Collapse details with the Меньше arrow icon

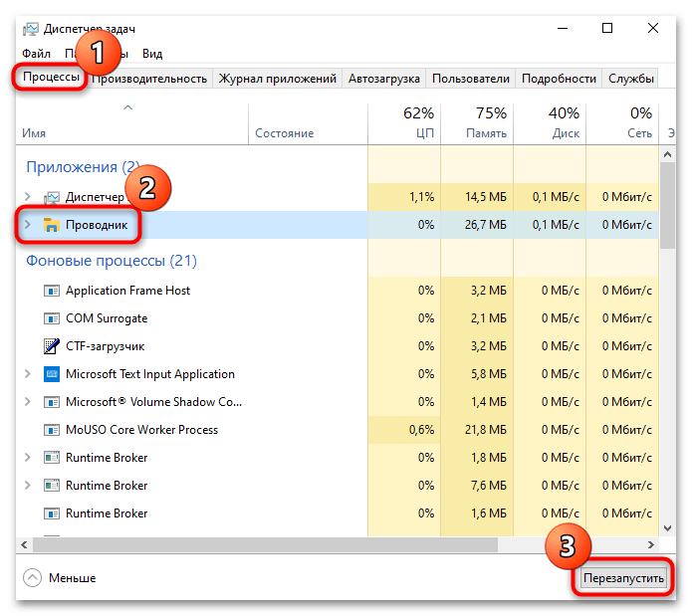(x=32, y=578)
